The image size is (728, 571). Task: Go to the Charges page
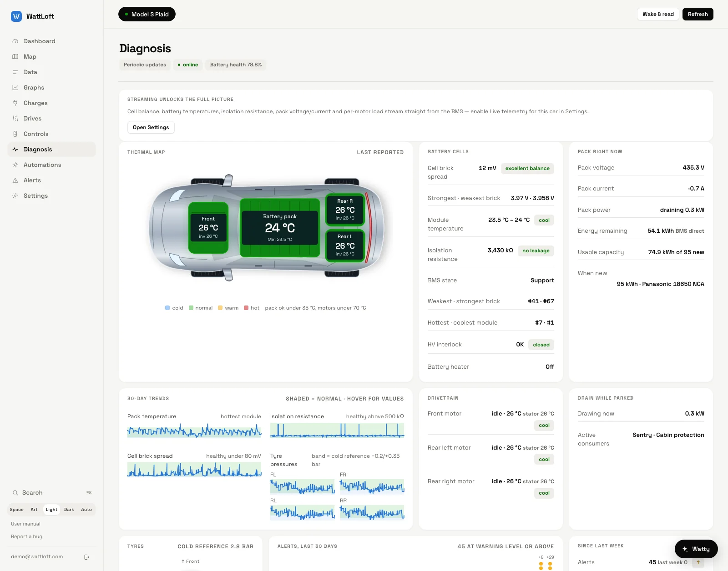click(x=51, y=103)
